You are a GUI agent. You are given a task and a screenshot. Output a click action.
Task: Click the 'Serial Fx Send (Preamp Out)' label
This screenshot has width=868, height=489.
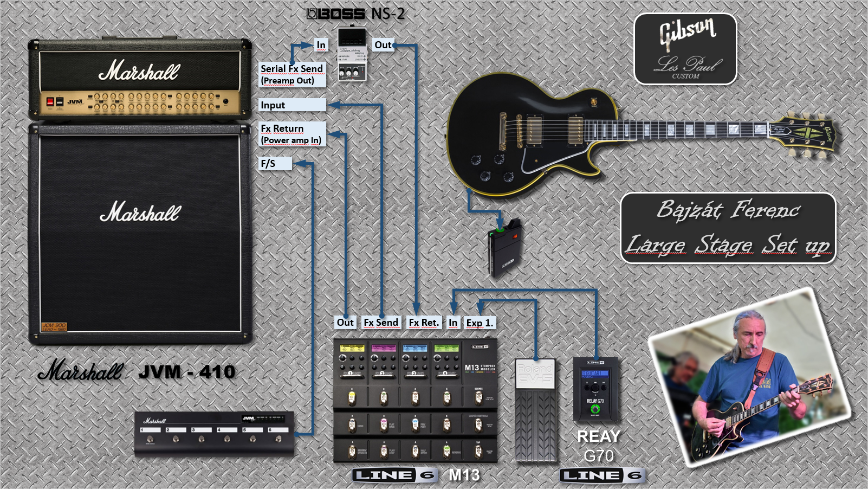click(292, 74)
